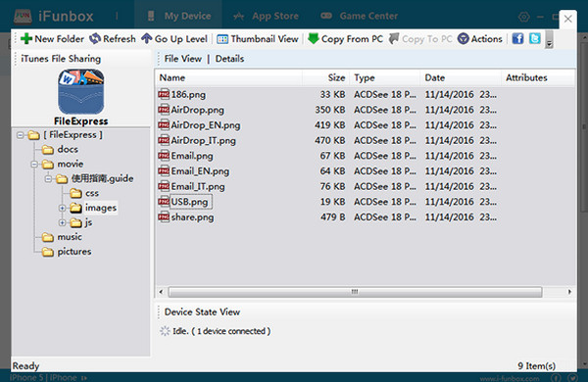Expand the images folder node
The height and width of the screenshot is (382, 588).
[x=63, y=208]
